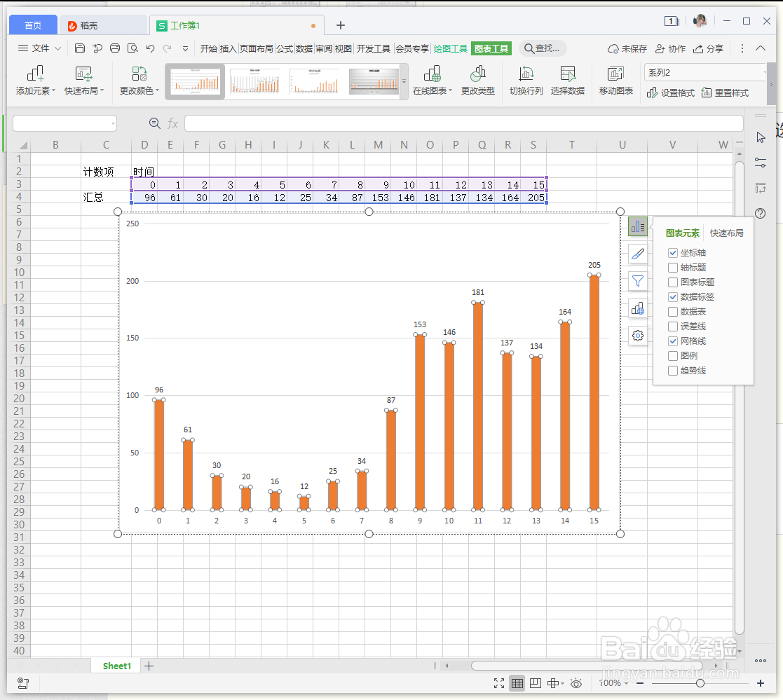The width and height of the screenshot is (783, 700).
Task: Open more options vertical dots menu
Action: [x=742, y=48]
